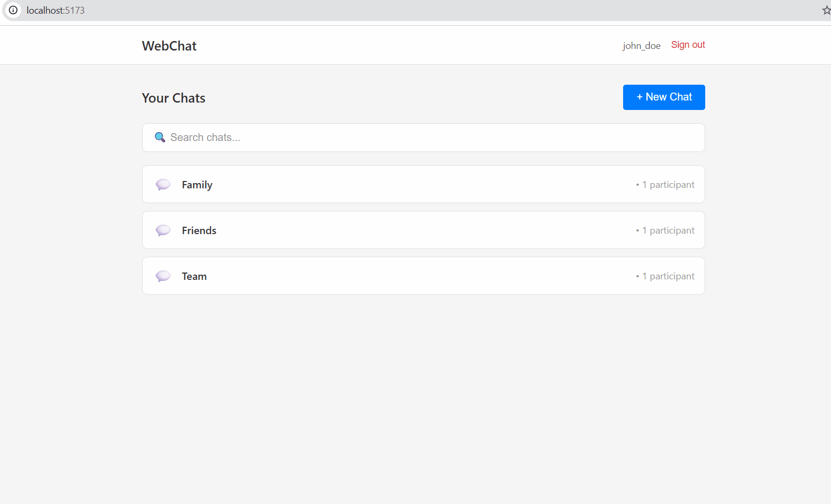831x504 pixels.
Task: Click the site information icon in address bar
Action: click(13, 10)
